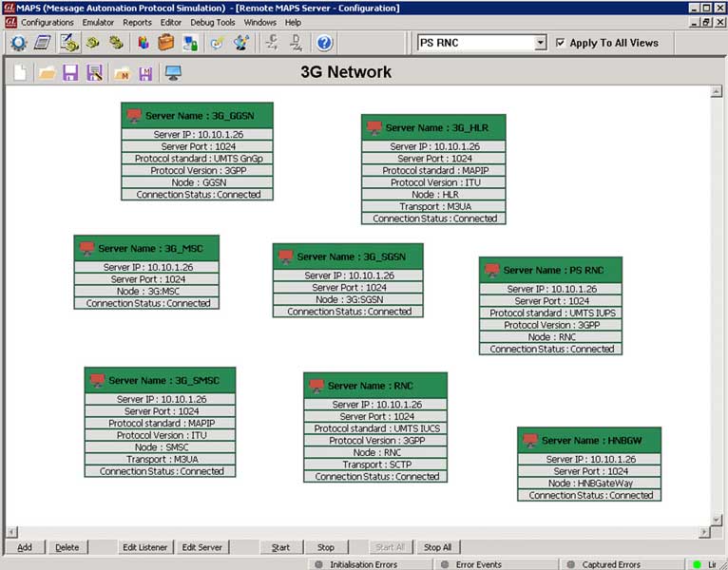Click the vertical scrollbar up arrow
The image size is (728, 570).
(716, 91)
